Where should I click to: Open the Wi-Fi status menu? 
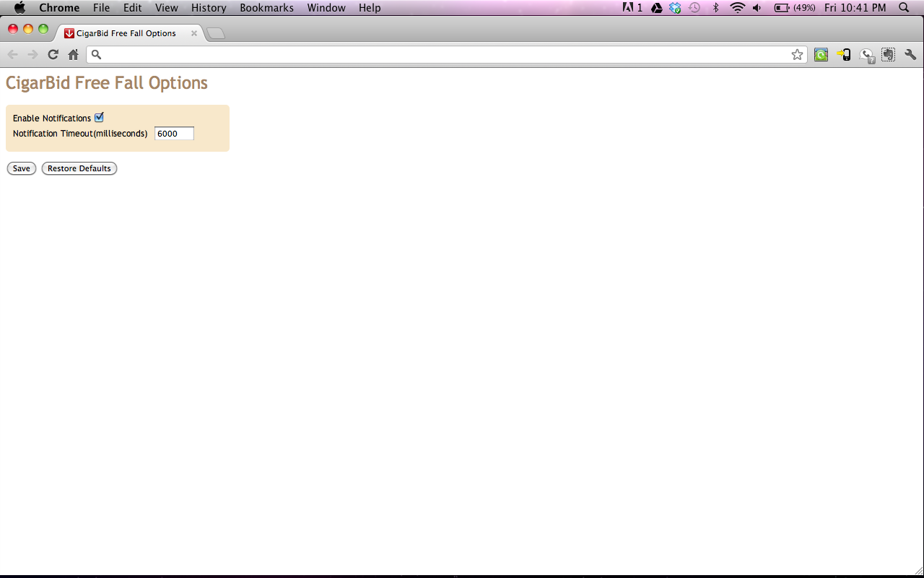tap(737, 8)
